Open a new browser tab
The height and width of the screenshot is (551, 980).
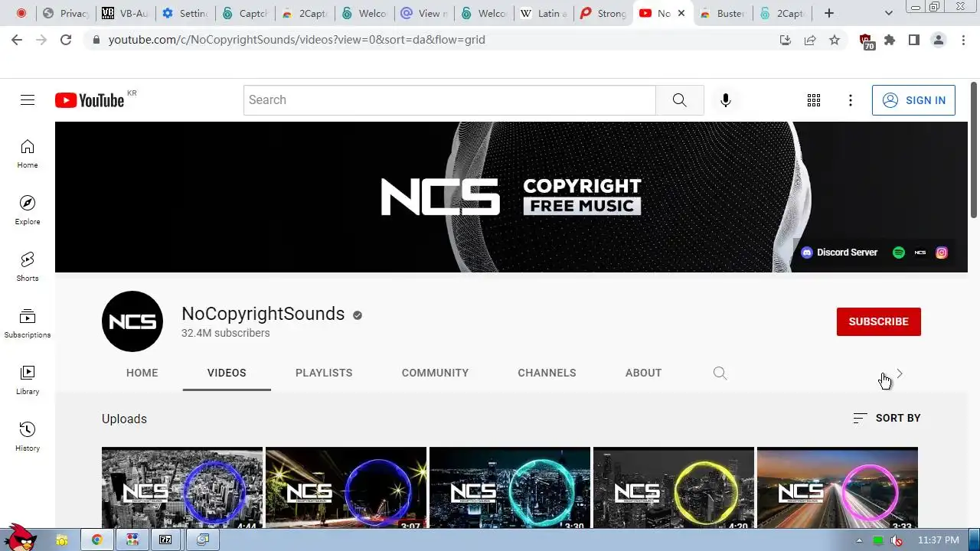[828, 13]
